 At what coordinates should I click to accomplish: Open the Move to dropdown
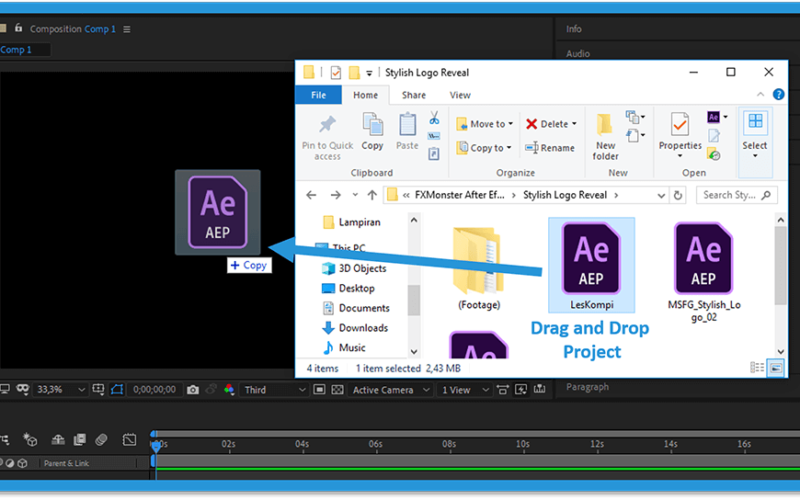click(x=485, y=123)
